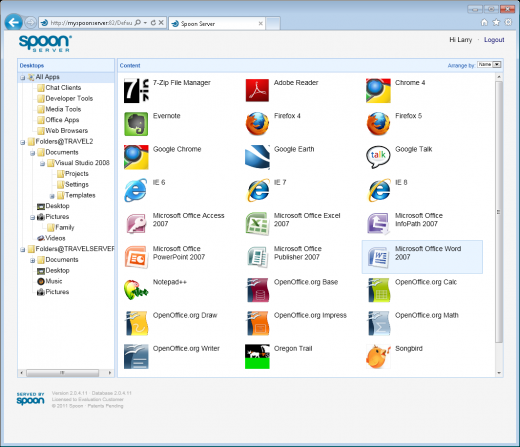This screenshot has width=520, height=447.
Task: Click the Logout link
Action: coord(494,40)
